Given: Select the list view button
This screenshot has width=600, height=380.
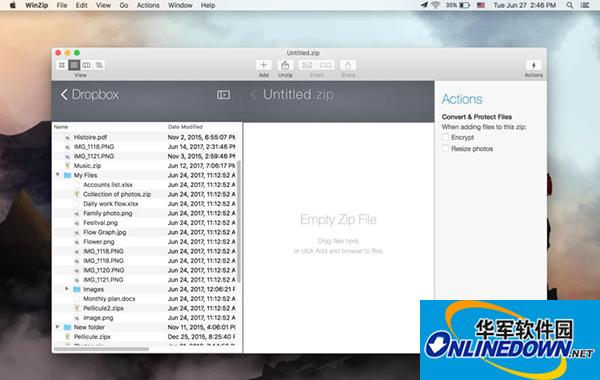Looking at the screenshot, I should [74, 65].
